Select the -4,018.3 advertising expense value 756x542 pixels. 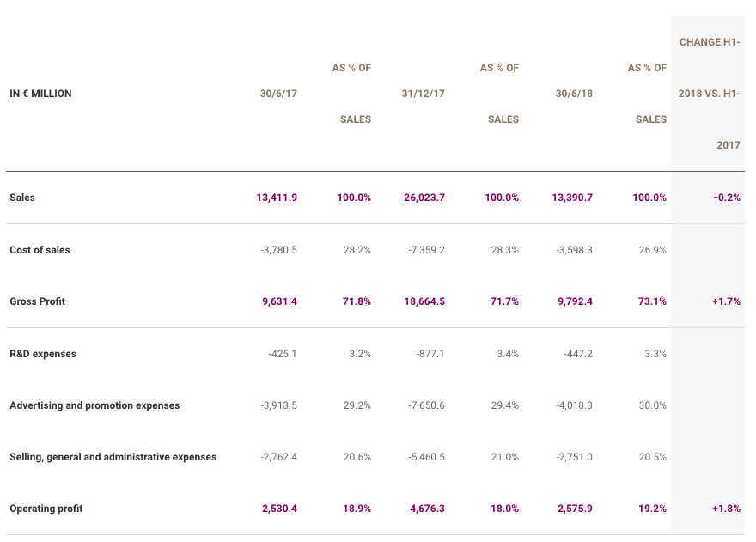point(574,405)
